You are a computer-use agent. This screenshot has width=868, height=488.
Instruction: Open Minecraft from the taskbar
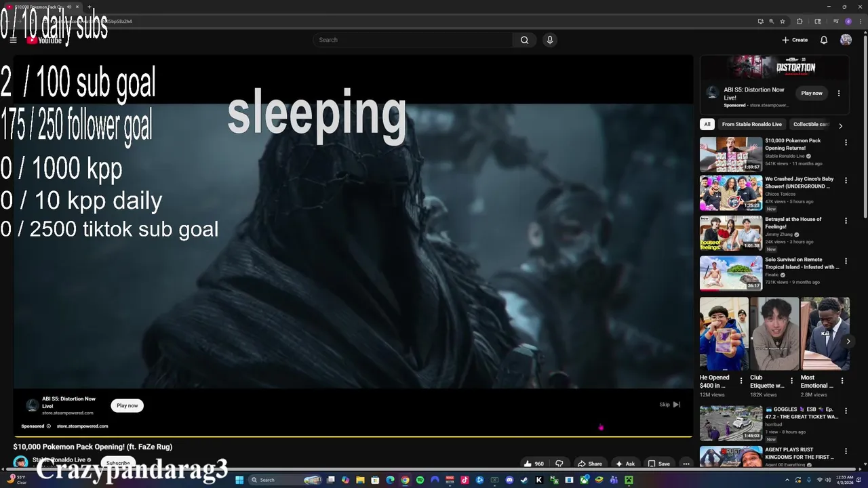[629, 480]
